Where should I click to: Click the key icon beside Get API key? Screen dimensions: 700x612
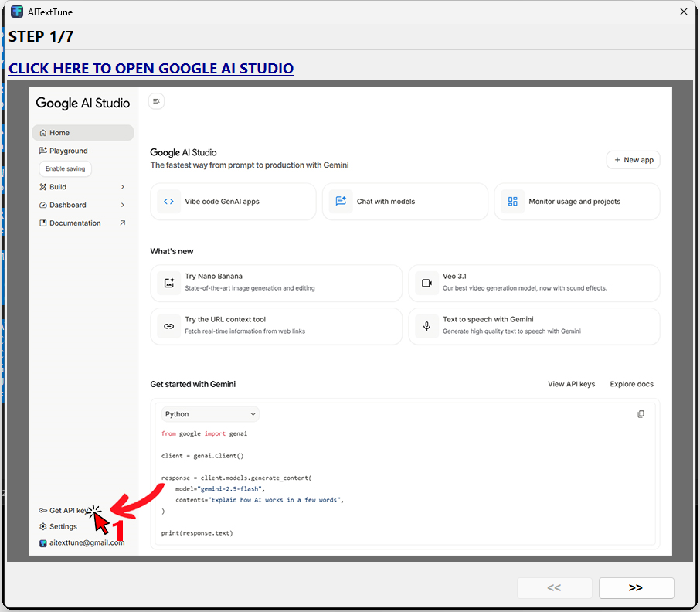tap(42, 510)
